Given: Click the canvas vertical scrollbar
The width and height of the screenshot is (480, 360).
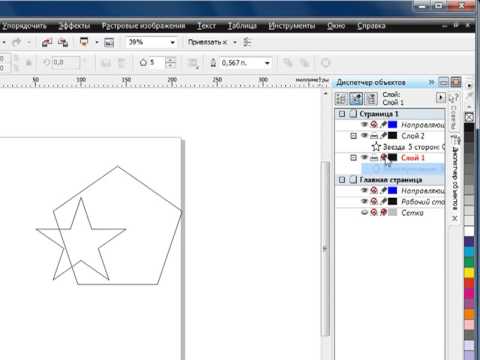Looking at the screenshot, I should pos(326,248).
